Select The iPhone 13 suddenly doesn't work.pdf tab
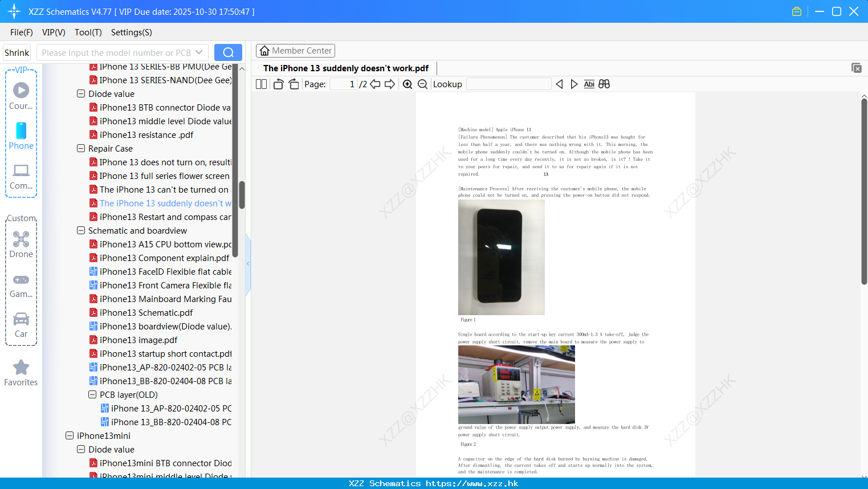Image resolution: width=868 pixels, height=489 pixels. pos(346,68)
